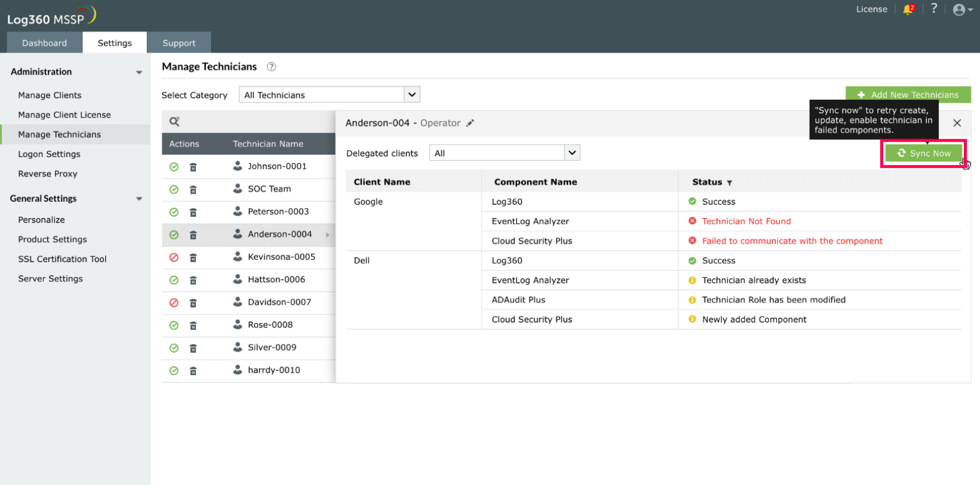Open the Delegated clients dropdown
The image size is (980, 485).
(x=504, y=153)
